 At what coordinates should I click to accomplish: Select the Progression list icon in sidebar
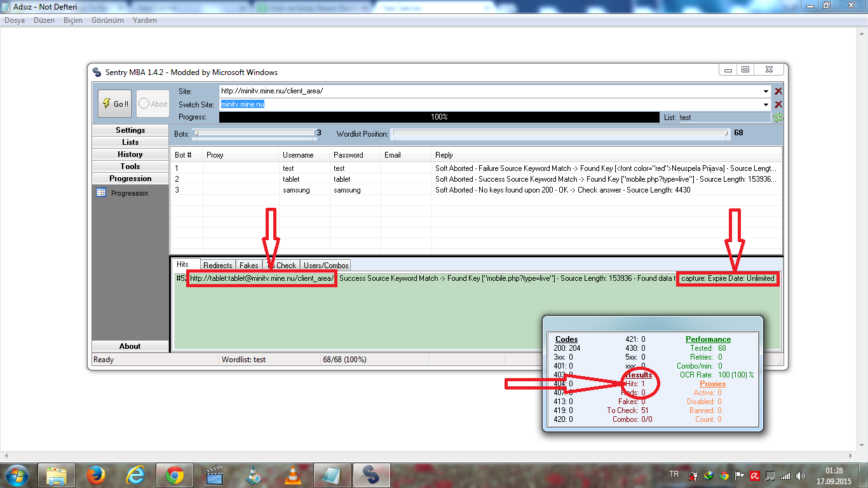click(x=101, y=193)
